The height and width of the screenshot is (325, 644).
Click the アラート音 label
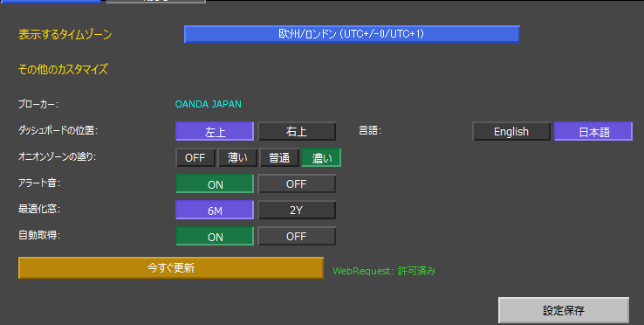pyautogui.click(x=39, y=183)
